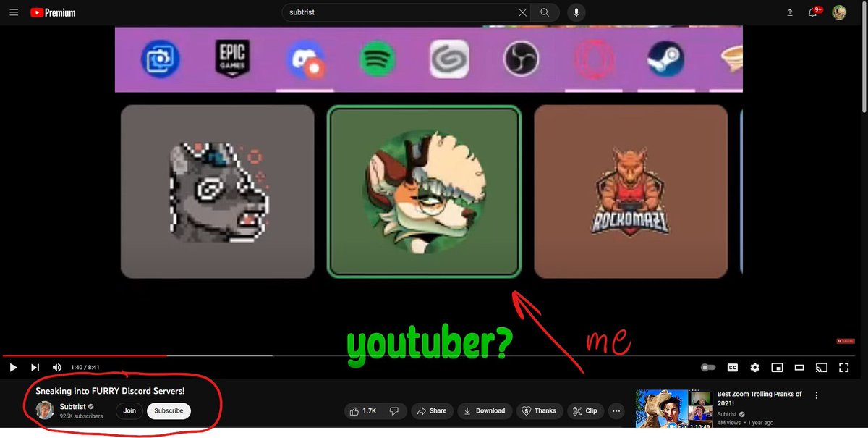Click the '4M views' text under the recommended video

point(731,423)
